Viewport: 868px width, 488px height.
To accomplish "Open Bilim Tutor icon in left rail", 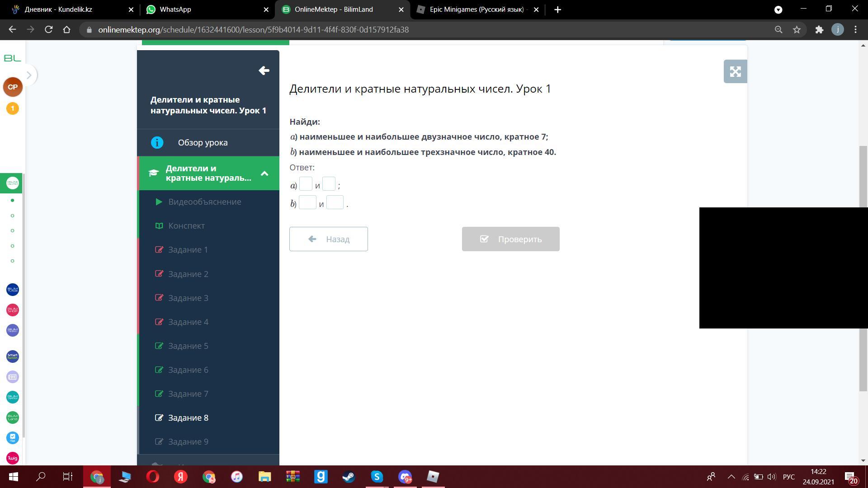I will click(13, 290).
